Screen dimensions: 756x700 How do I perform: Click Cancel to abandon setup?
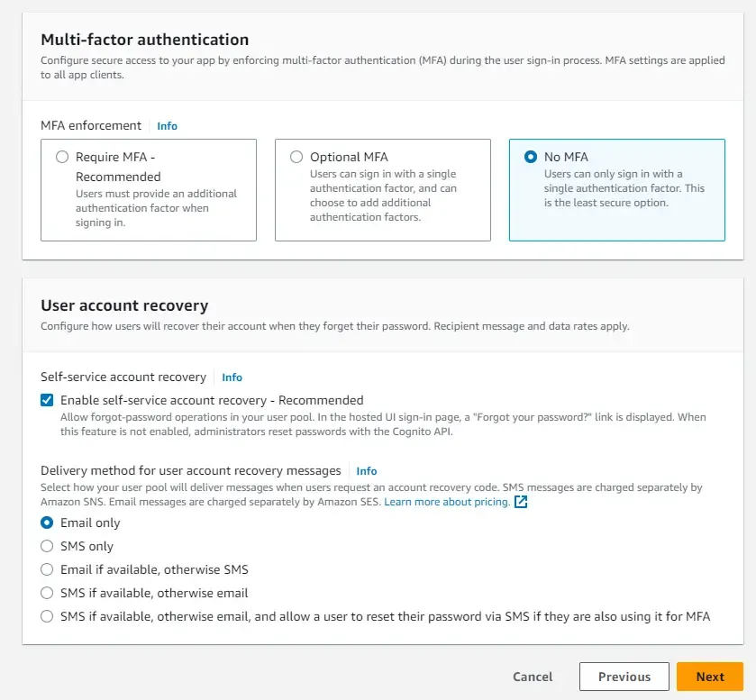pyautogui.click(x=533, y=676)
